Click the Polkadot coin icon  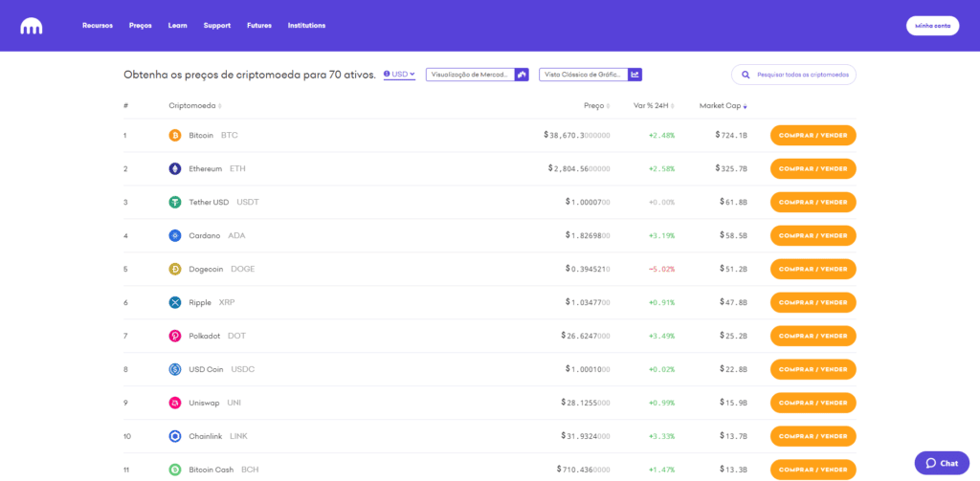(175, 336)
